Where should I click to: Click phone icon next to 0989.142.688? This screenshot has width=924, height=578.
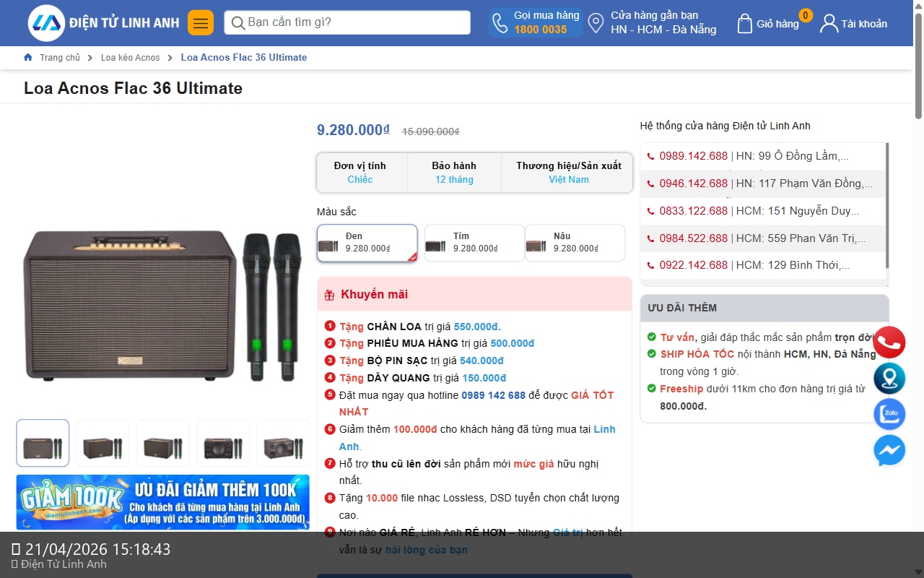[650, 156]
